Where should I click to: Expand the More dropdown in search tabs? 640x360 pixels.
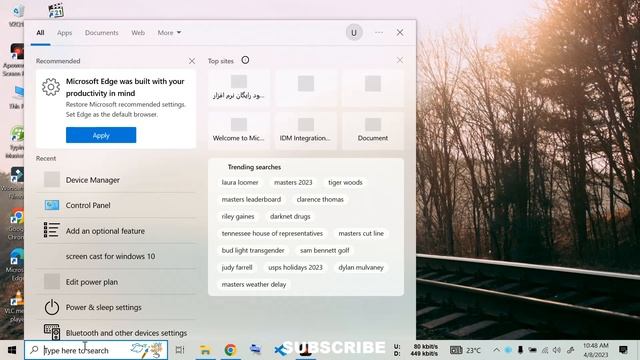tap(169, 33)
